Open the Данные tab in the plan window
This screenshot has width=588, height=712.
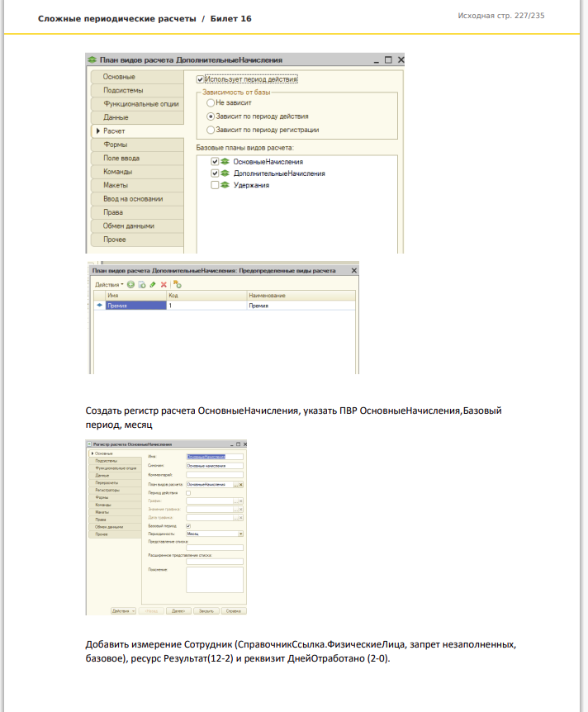[137, 117]
